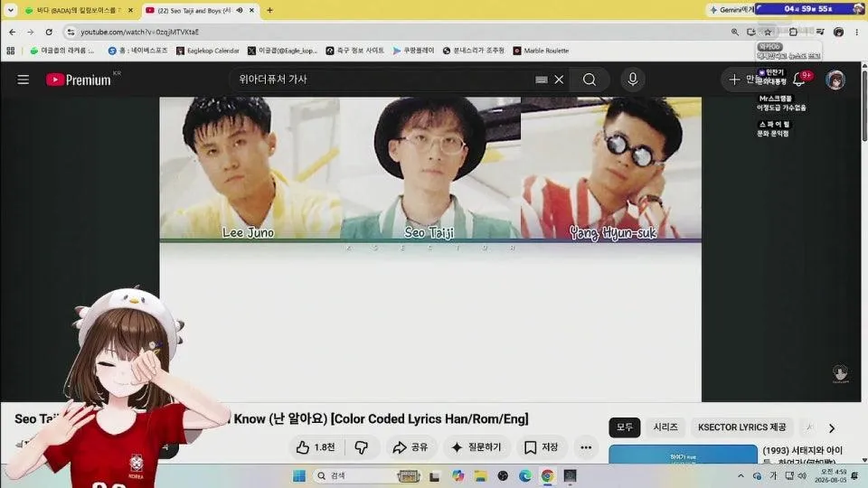Switch to the 바다 (BADA) browser tab
Image resolution: width=868 pixels, height=488 pixels.
[76, 10]
